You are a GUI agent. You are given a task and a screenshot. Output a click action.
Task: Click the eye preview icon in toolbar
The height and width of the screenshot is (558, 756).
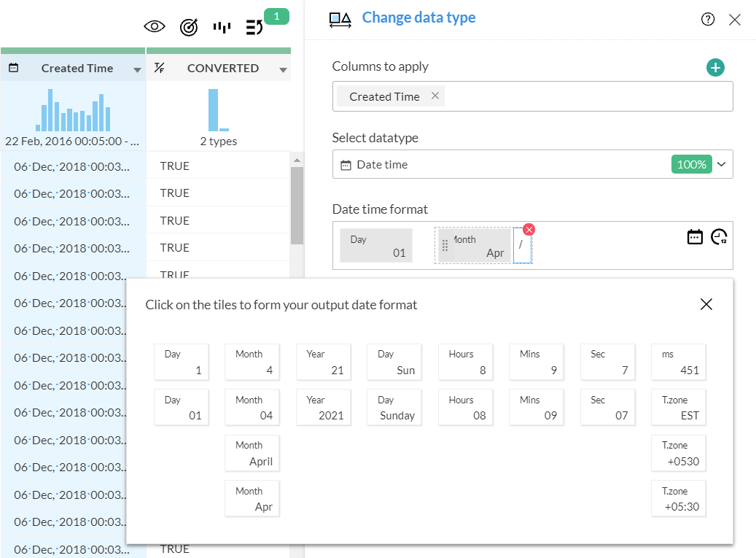tap(155, 27)
